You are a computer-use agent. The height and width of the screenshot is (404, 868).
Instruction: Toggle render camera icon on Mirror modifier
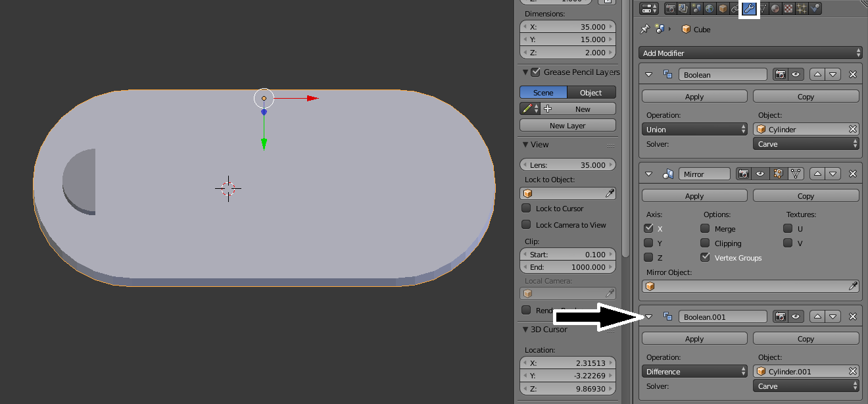coord(744,174)
